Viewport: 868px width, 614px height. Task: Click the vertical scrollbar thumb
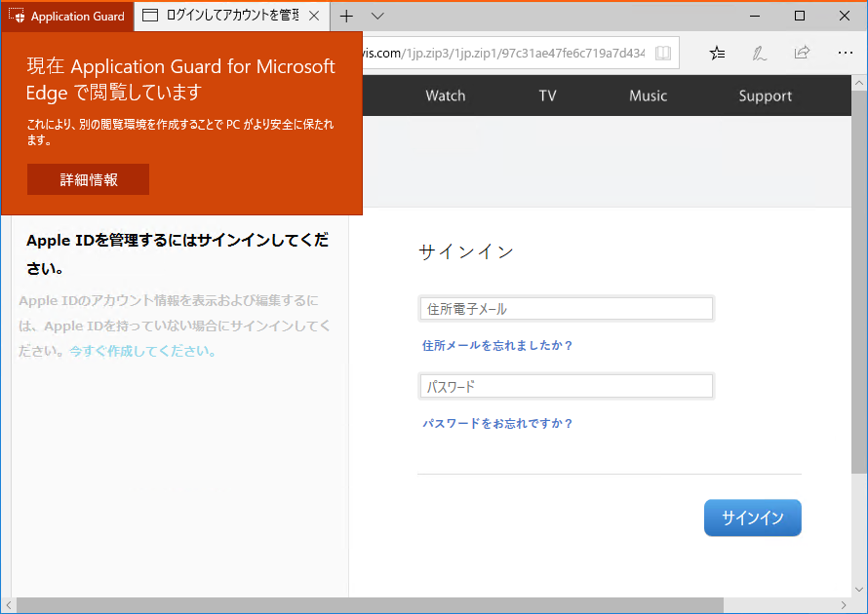click(859, 282)
